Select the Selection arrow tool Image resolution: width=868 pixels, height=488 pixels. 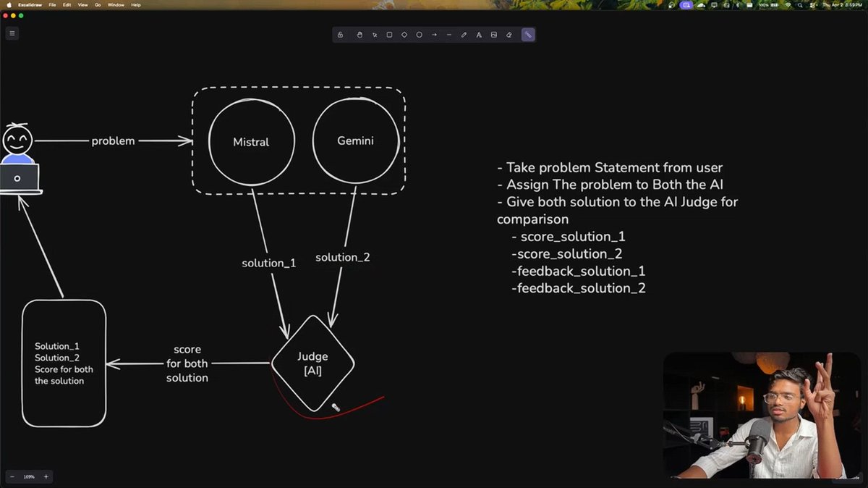(x=375, y=35)
